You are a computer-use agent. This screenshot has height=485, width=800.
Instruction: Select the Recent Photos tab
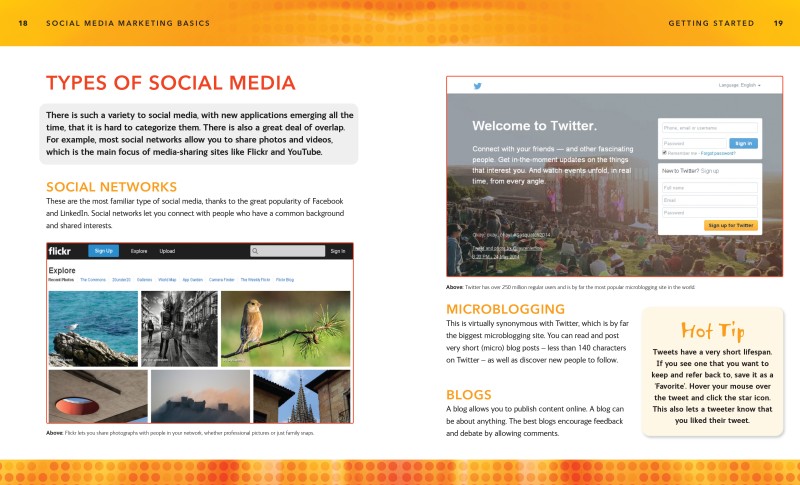61,280
